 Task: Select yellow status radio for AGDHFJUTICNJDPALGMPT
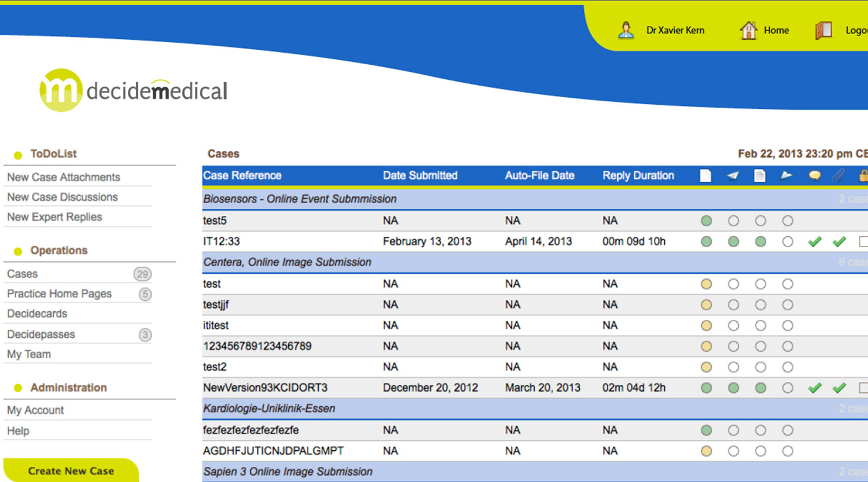click(x=706, y=451)
